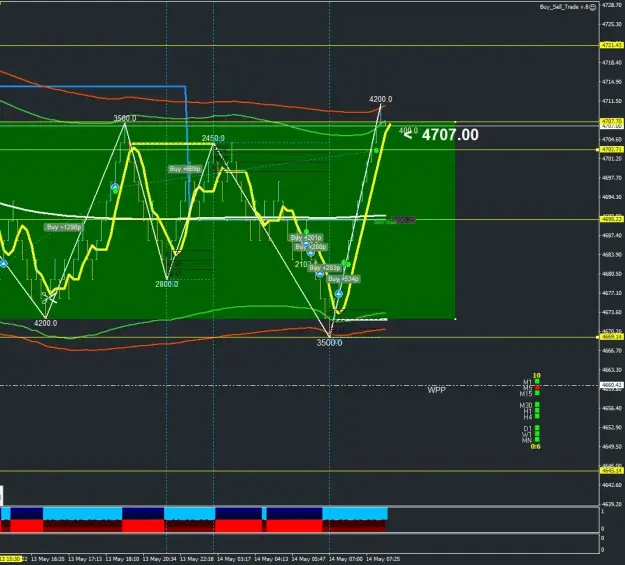Click the WPP pivot line label
The image size is (625, 565).
436,390
